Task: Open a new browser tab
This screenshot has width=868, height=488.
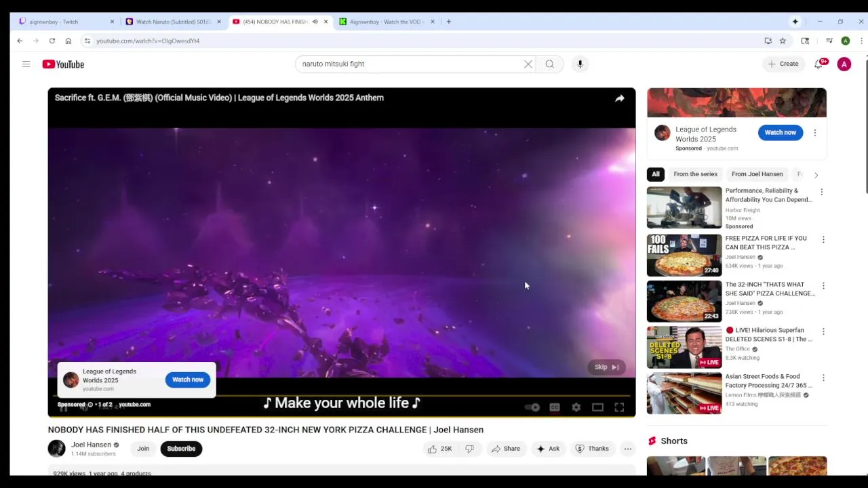Action: (x=448, y=22)
